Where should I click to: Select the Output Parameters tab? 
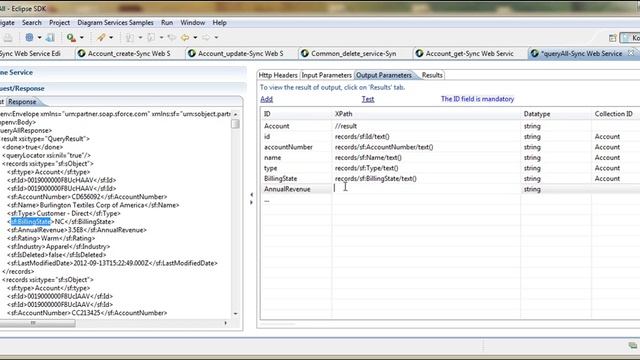[384, 75]
